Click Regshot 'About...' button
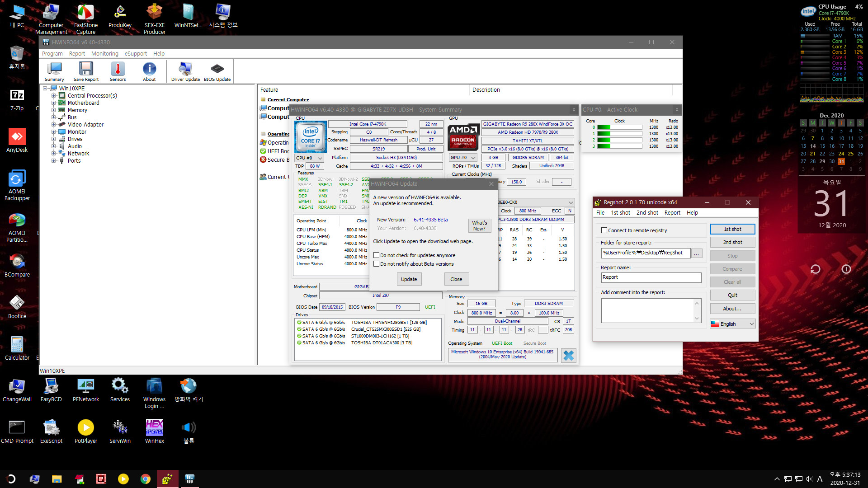 732,309
